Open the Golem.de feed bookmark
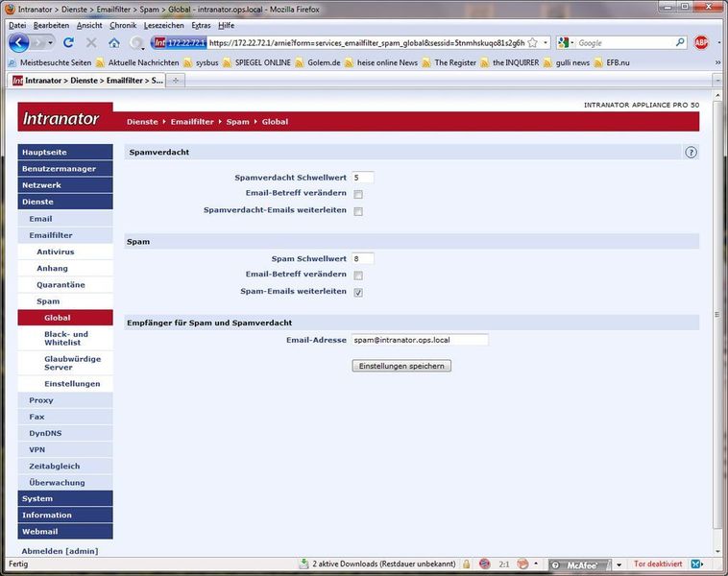The image size is (728, 576). pyautogui.click(x=318, y=62)
